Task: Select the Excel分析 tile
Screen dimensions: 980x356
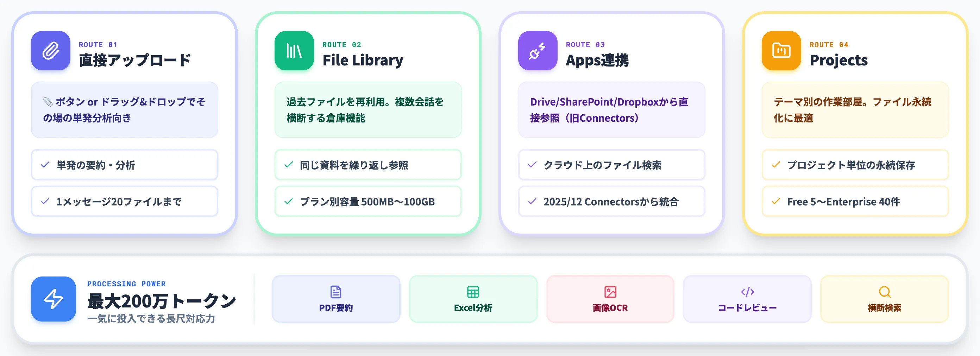Action: pos(473,299)
